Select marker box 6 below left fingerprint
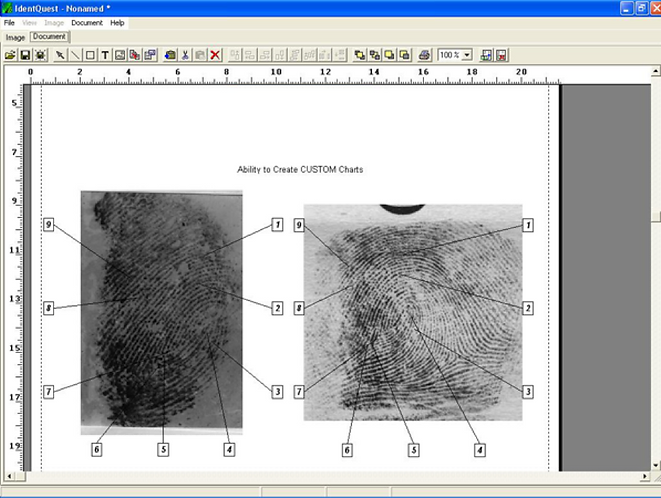This screenshot has width=661, height=498. 97,450
